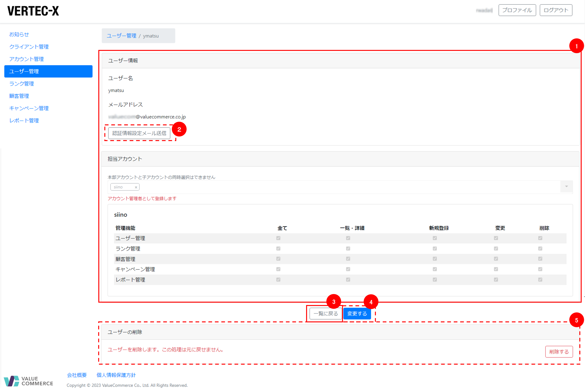Open the プロファイル page

[x=517, y=10]
